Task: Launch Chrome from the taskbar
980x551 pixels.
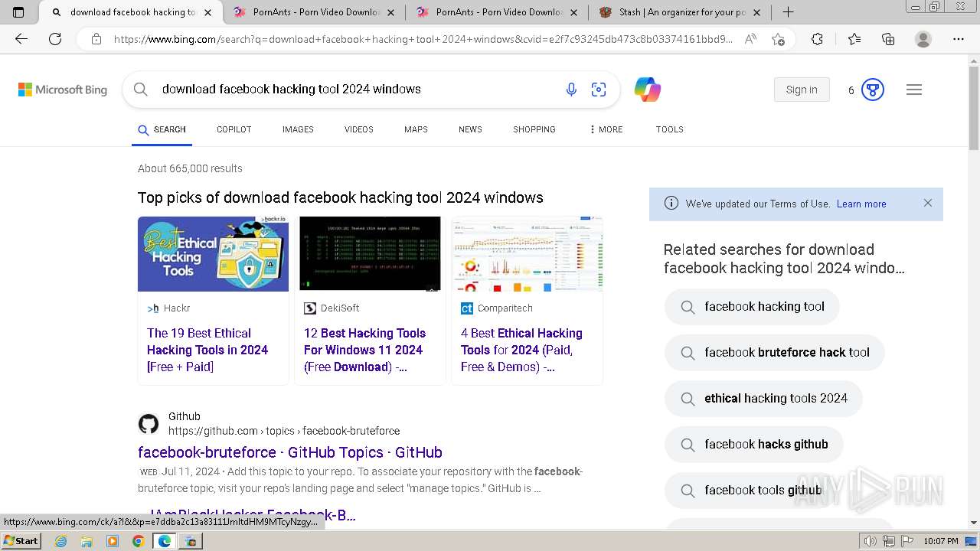Action: (138, 541)
